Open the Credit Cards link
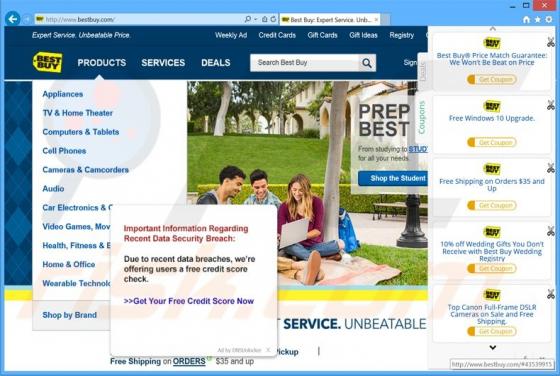Viewport: 560px width, 376px height. click(277, 35)
